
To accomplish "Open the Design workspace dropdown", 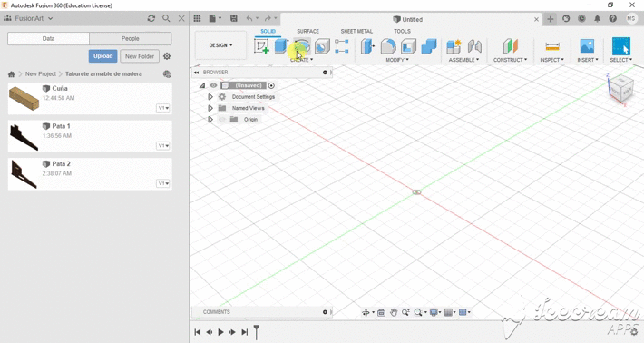I will (x=220, y=45).
